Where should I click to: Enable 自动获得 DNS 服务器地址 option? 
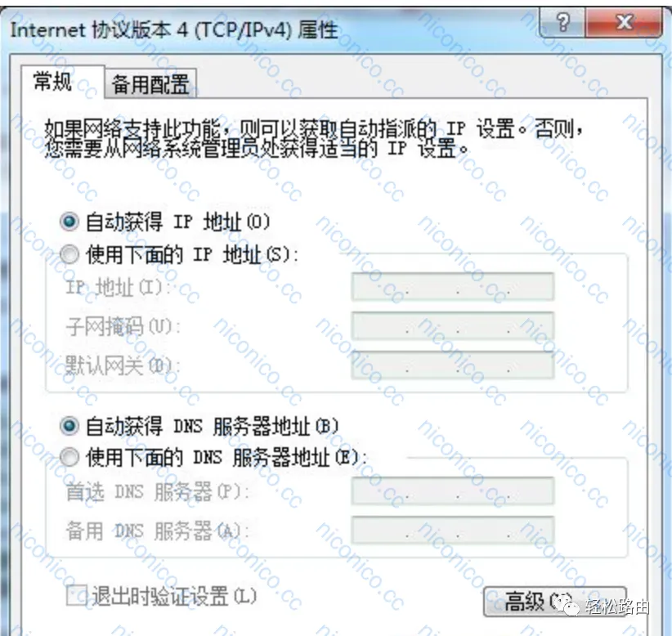[69, 427]
